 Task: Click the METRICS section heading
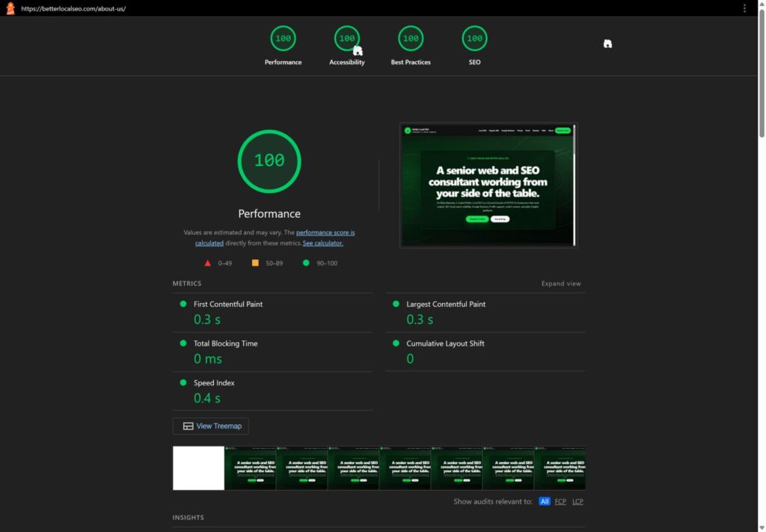[186, 284]
